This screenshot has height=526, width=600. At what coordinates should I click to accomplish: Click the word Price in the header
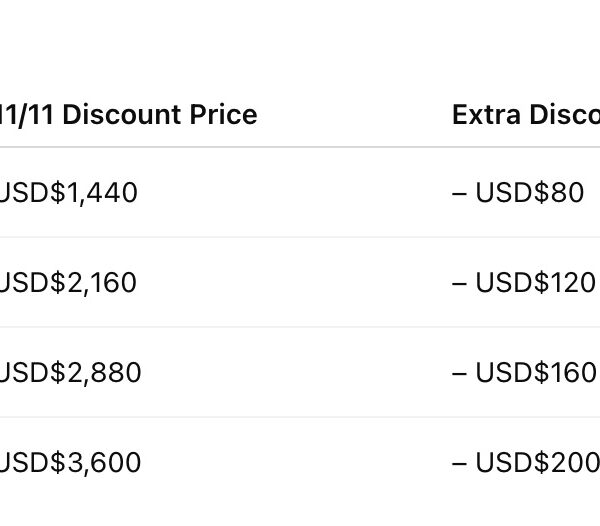(x=225, y=115)
